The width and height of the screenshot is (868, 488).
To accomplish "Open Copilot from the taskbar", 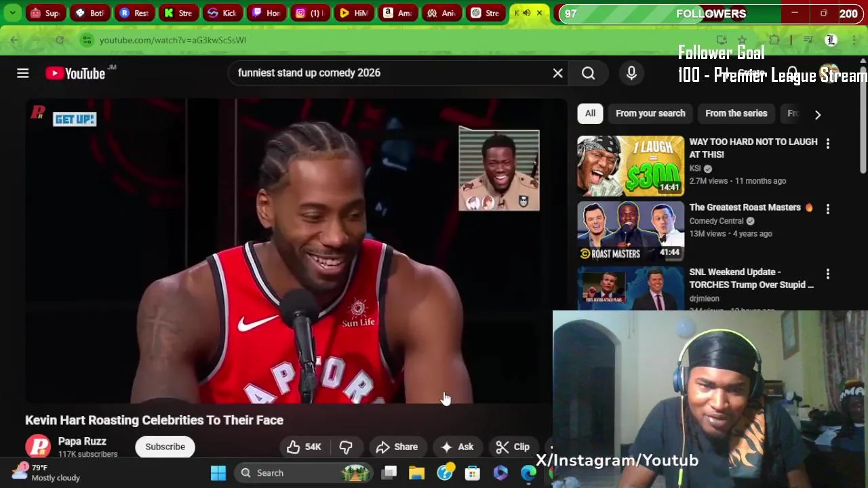I will click(x=500, y=473).
